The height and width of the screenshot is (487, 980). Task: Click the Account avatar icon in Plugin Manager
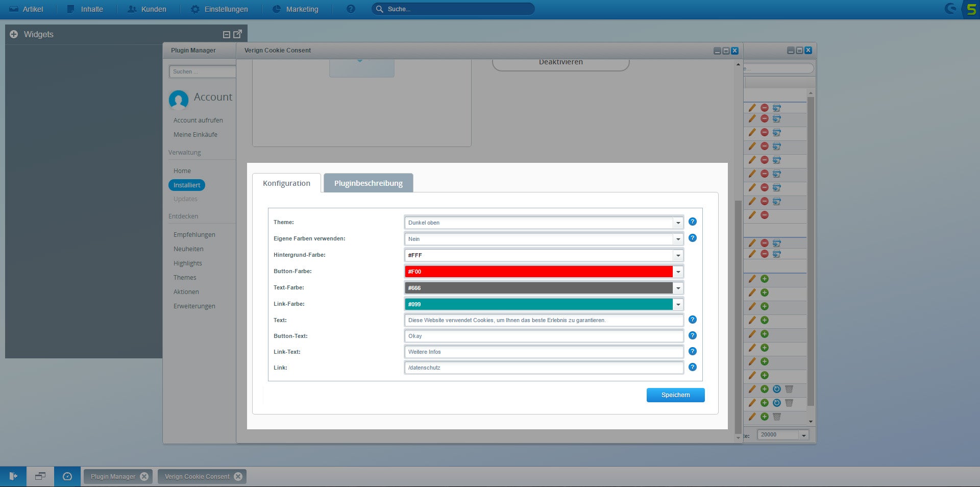tap(179, 100)
